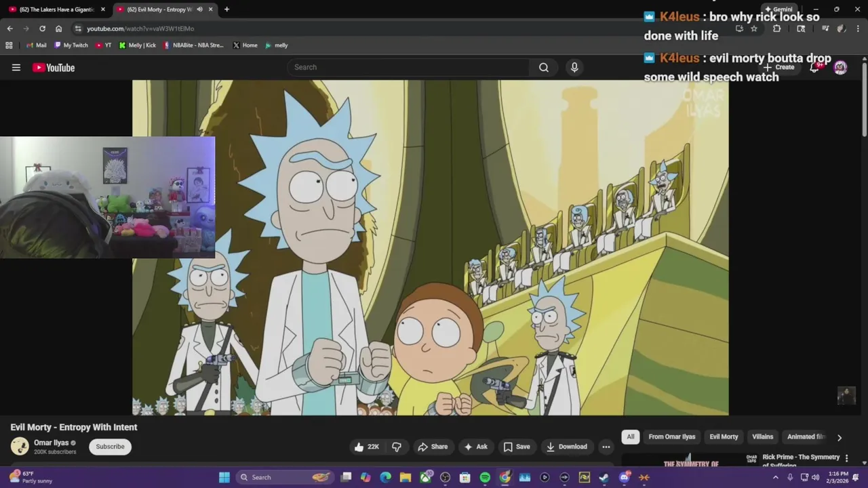The height and width of the screenshot is (488, 868).
Task: Start voice search with microphone icon
Action: (574, 67)
